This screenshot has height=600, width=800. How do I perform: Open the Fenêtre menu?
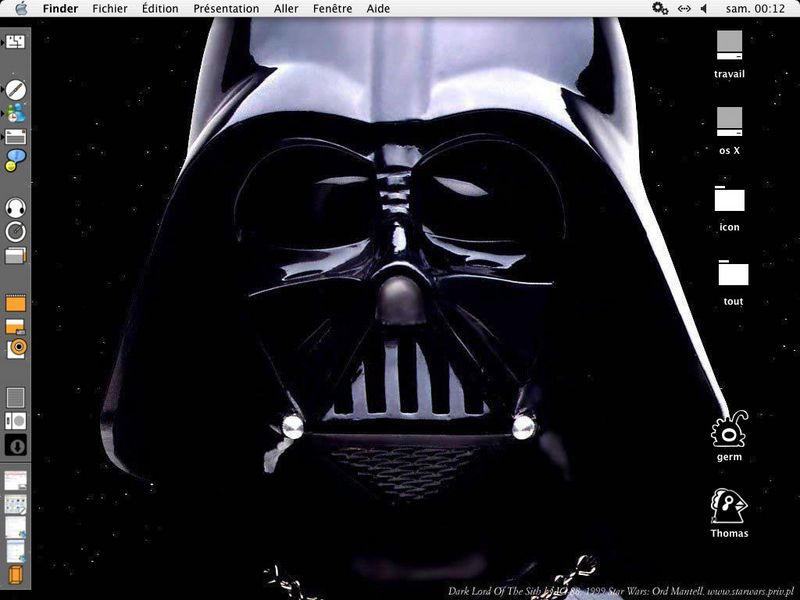coord(332,8)
